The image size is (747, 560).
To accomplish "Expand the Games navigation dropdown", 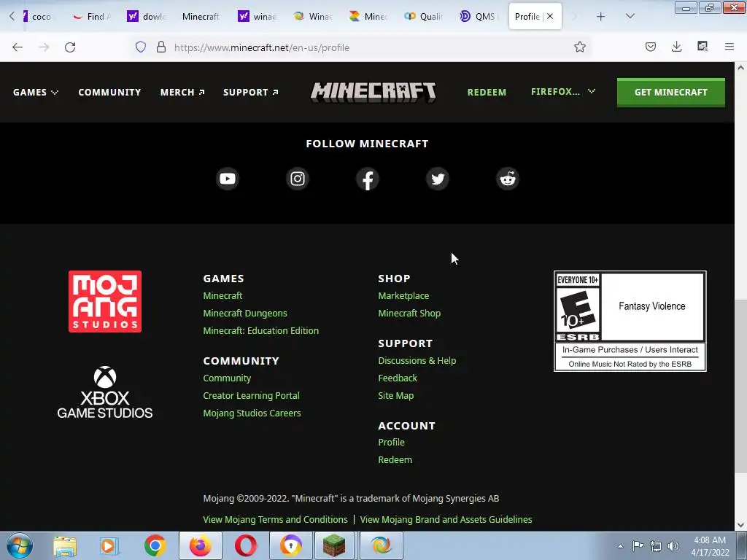I will 36,93.
